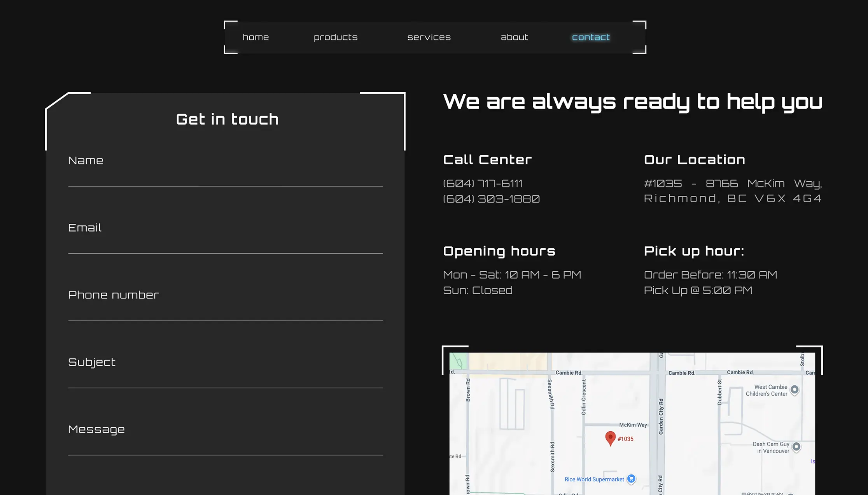
Task: Open the products menu item
Action: tap(336, 38)
